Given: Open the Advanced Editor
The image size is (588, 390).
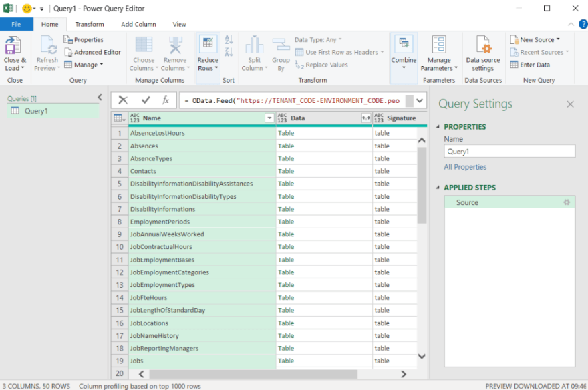Looking at the screenshot, I should [x=93, y=51].
